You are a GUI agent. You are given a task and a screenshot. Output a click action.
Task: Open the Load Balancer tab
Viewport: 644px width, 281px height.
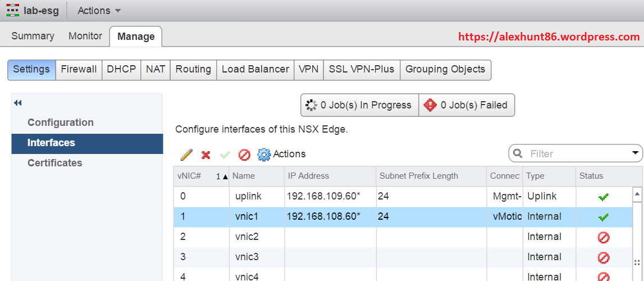(x=255, y=69)
